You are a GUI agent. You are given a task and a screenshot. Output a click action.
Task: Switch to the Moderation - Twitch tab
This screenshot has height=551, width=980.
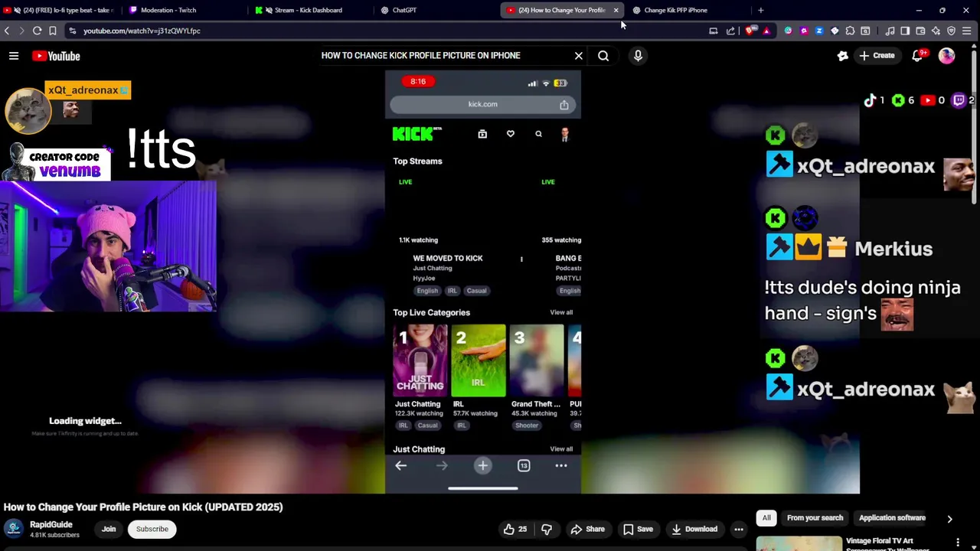[184, 10]
